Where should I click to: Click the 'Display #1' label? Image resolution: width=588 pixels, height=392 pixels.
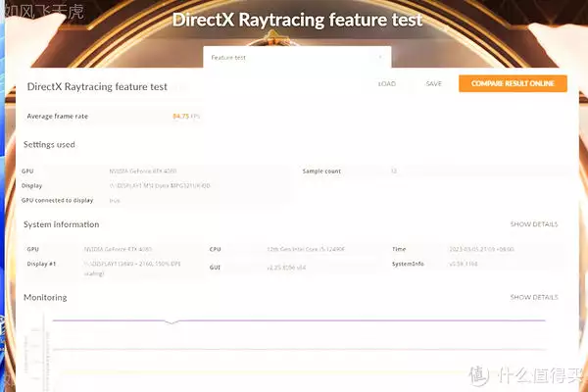(41, 264)
